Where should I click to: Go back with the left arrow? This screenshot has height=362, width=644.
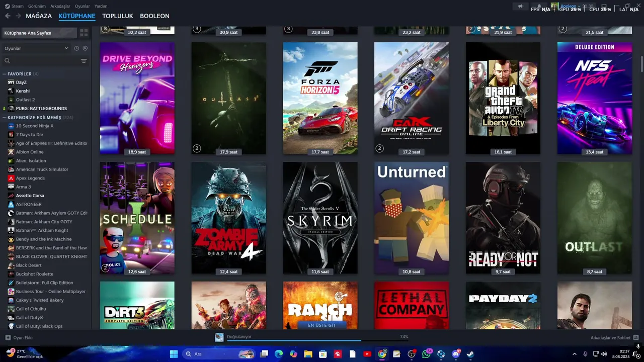point(8,16)
